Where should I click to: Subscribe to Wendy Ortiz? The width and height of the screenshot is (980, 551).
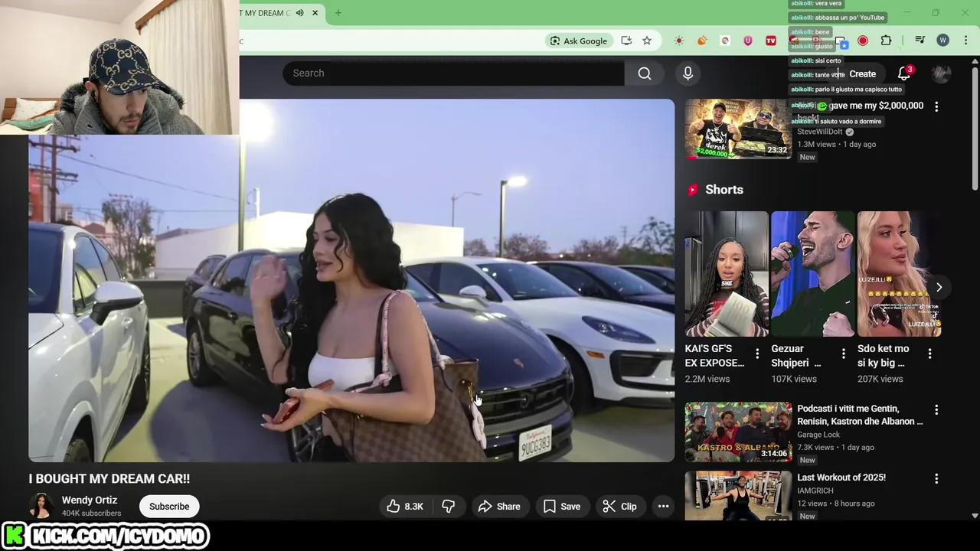pyautogui.click(x=169, y=506)
